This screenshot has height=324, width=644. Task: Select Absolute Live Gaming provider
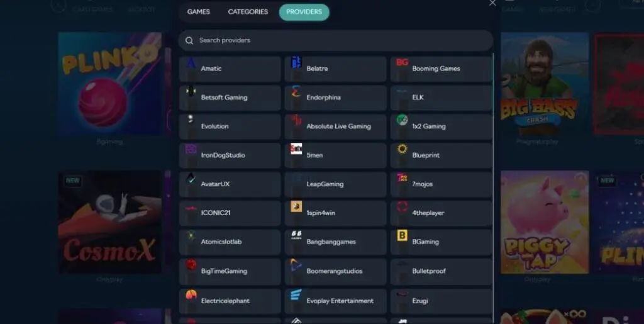336,126
